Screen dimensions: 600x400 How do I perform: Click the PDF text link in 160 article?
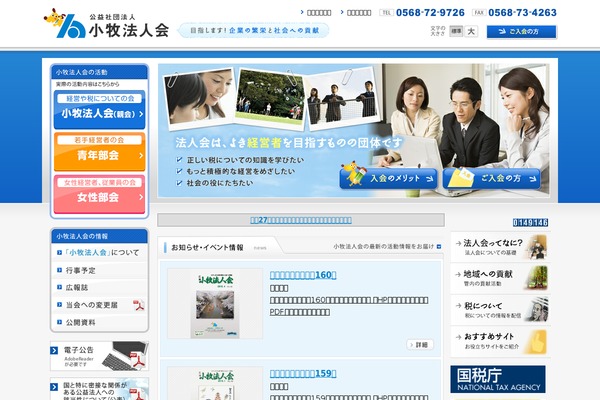click(300, 312)
